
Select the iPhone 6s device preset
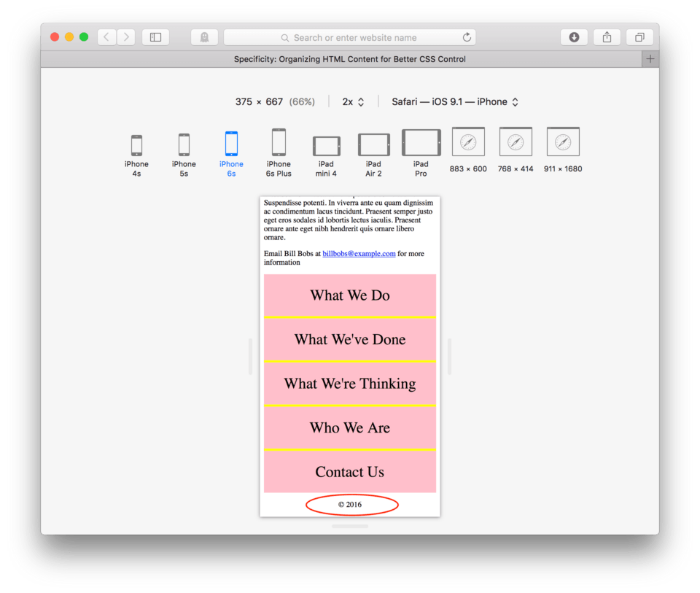pyautogui.click(x=231, y=155)
